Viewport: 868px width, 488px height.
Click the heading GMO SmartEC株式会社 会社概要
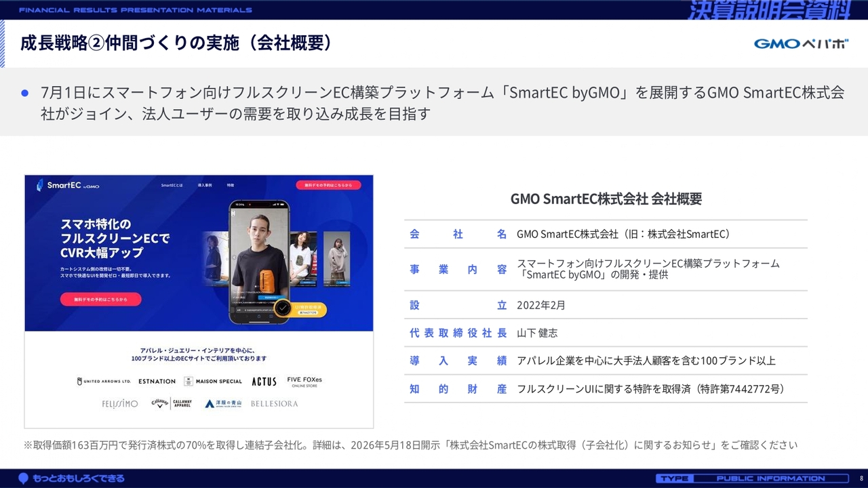click(x=606, y=199)
